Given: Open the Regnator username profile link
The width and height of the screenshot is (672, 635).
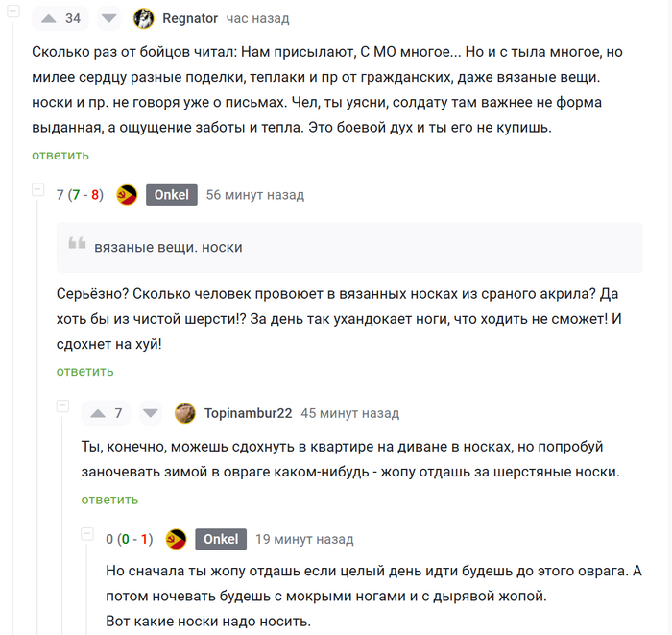Looking at the screenshot, I should [190, 18].
